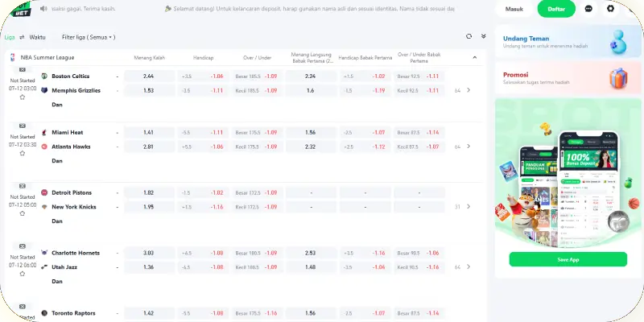Image resolution: width=644 pixels, height=322 pixels.
Task: Open the Filter liga (Semua) dropdown
Action: [89, 37]
